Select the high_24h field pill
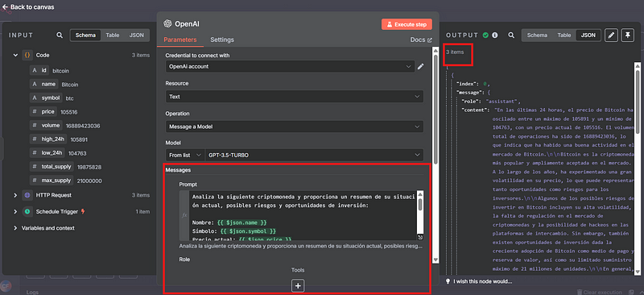Image resolution: width=644 pixels, height=295 pixels. pos(48,139)
